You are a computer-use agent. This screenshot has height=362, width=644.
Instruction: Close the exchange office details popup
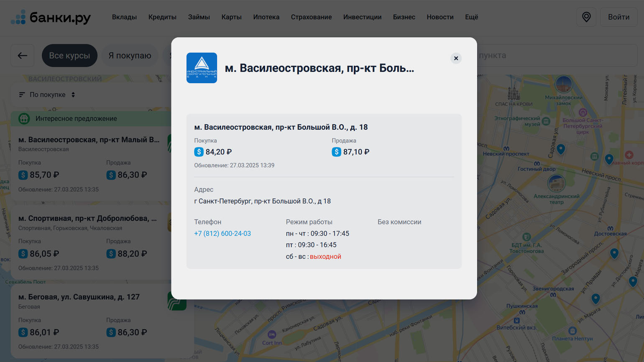(456, 58)
